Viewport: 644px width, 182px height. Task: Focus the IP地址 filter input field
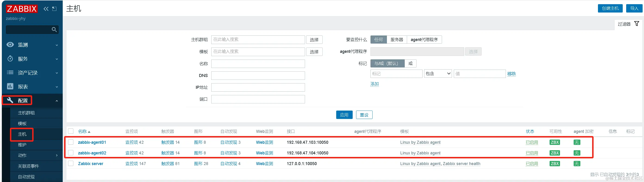(258, 87)
